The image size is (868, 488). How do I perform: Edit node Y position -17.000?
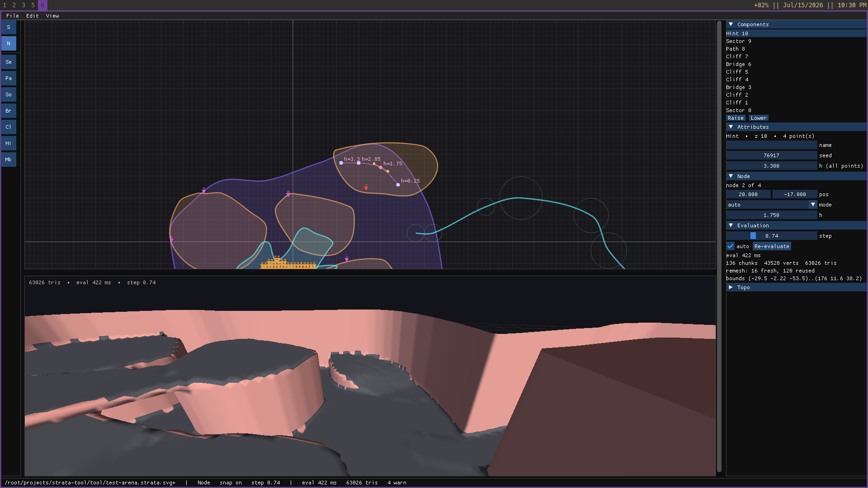[795, 194]
